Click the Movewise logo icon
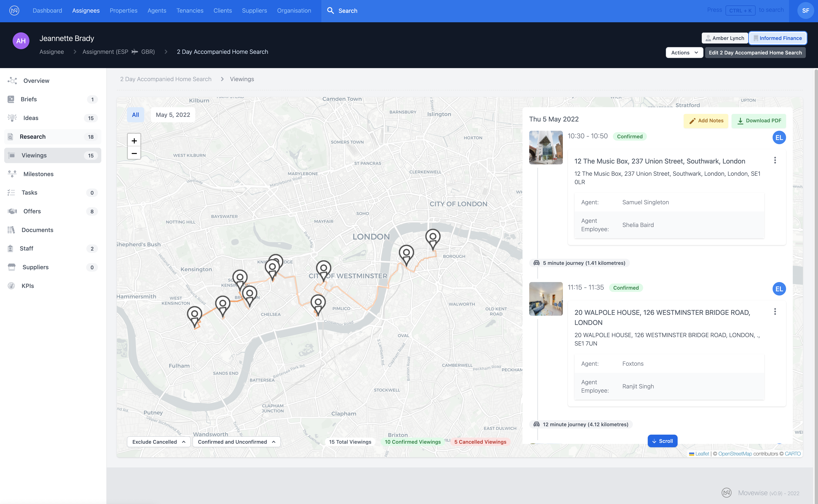Viewport: 818px width, 504px height. click(x=14, y=11)
